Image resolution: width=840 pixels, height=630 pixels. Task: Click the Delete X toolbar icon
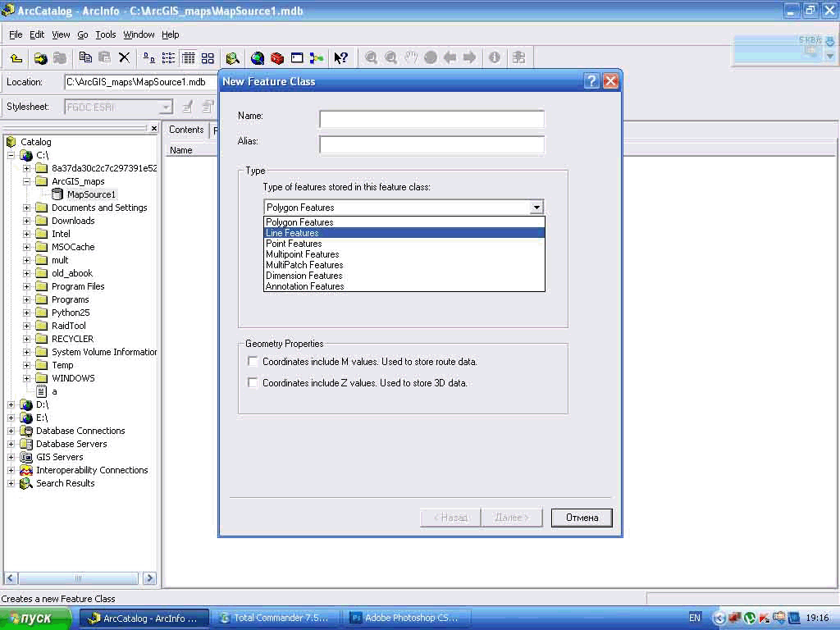click(x=125, y=57)
